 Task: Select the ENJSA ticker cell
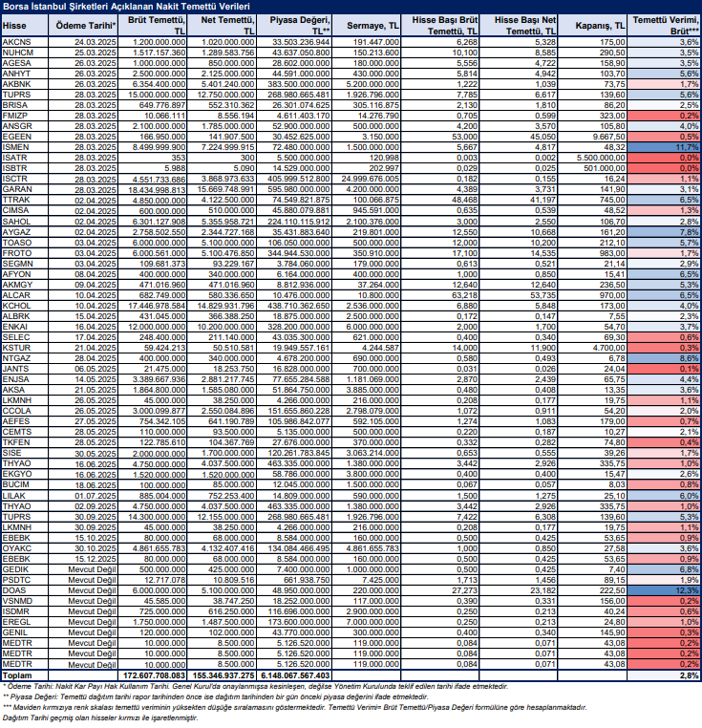coord(25,379)
